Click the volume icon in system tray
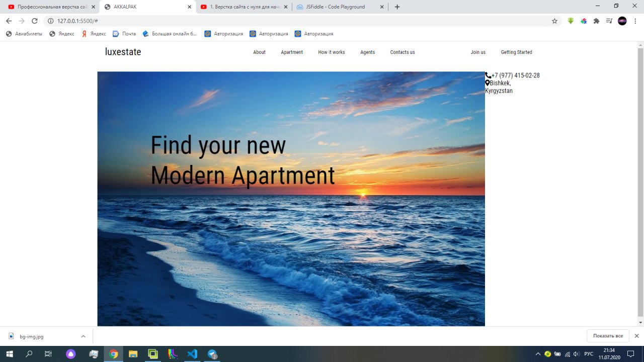 coord(577,354)
